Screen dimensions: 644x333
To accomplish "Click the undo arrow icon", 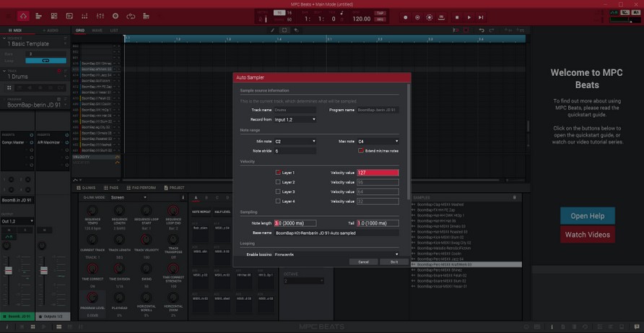I will (482, 30).
